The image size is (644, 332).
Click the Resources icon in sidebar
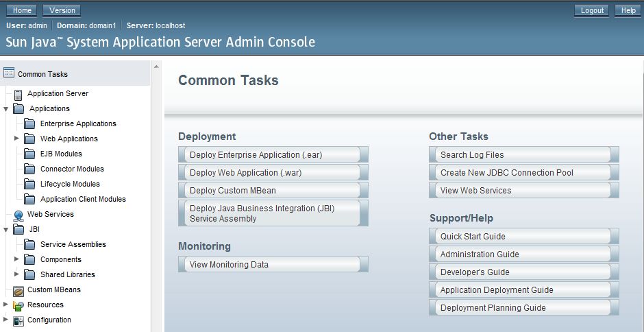pos(18,305)
